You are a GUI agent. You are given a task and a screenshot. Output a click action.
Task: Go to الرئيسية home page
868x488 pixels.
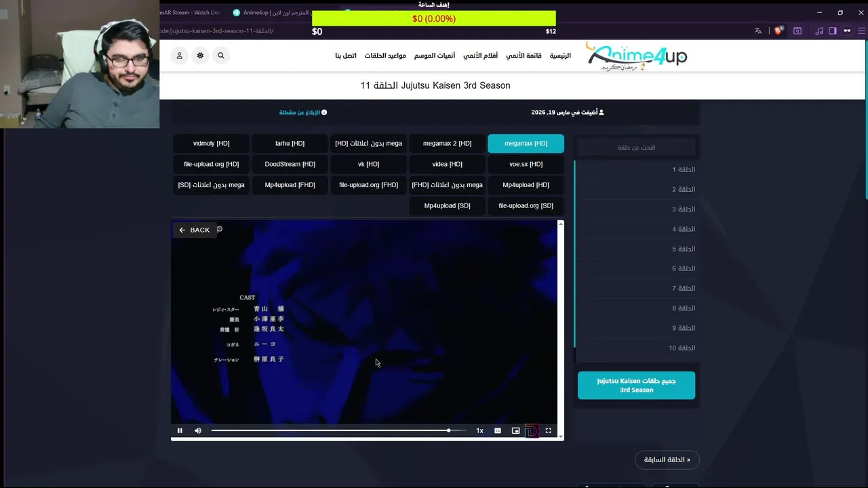click(560, 56)
